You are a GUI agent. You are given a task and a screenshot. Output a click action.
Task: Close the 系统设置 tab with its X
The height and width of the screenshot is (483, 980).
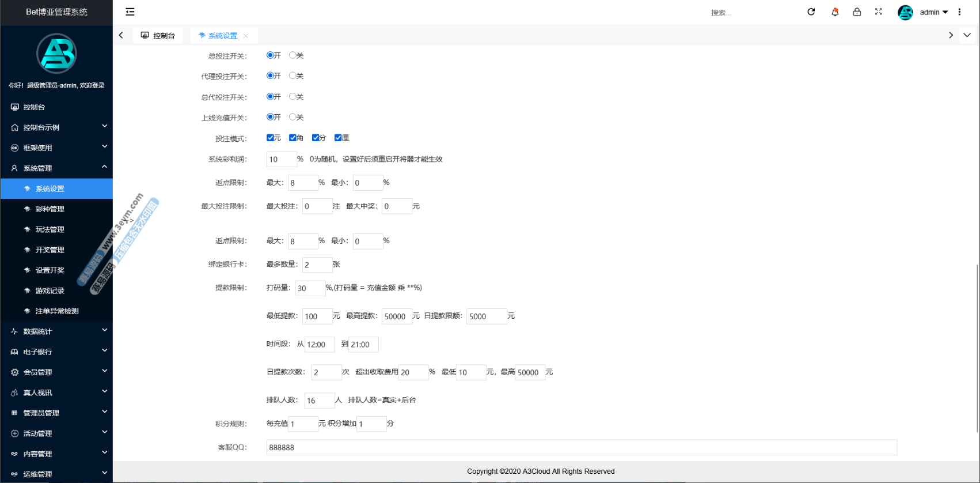246,36
